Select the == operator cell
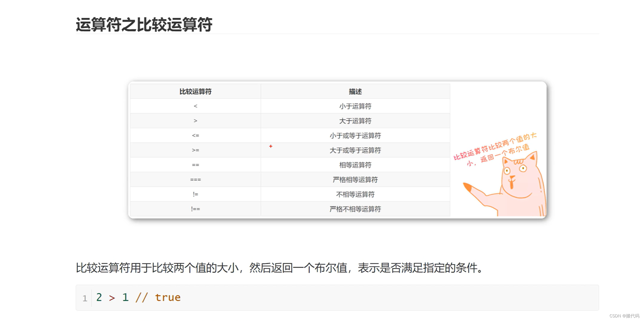The height and width of the screenshot is (321, 644). [x=195, y=165]
